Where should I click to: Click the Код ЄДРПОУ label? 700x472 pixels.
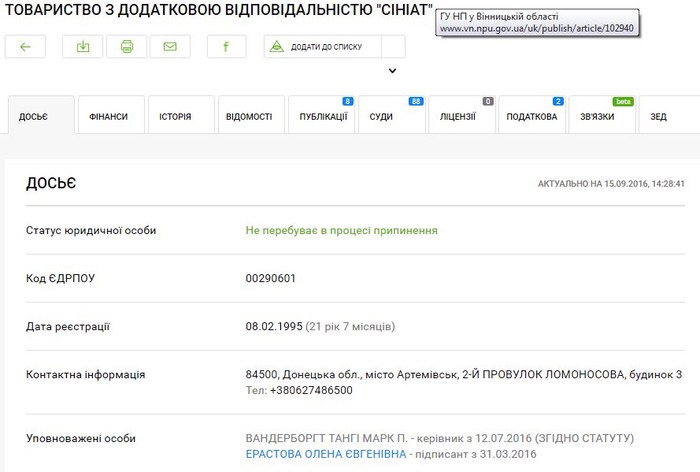click(x=60, y=278)
